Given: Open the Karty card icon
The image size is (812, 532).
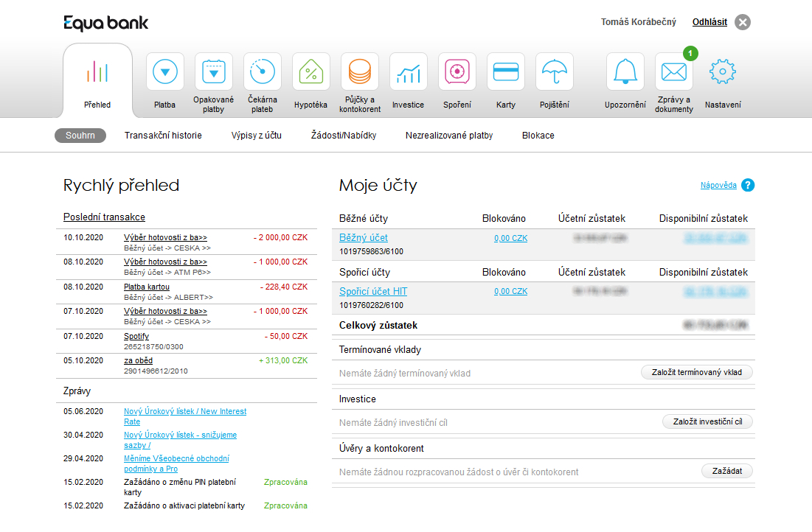Looking at the screenshot, I should tap(505, 72).
